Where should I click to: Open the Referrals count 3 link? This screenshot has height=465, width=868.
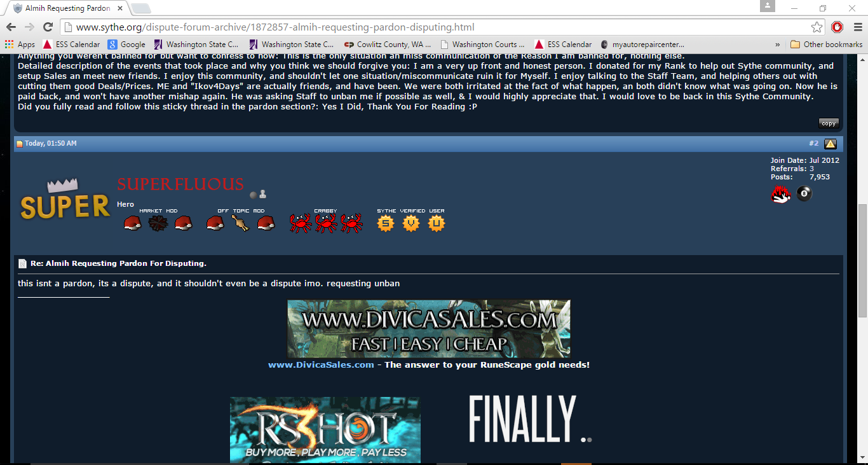(811, 169)
